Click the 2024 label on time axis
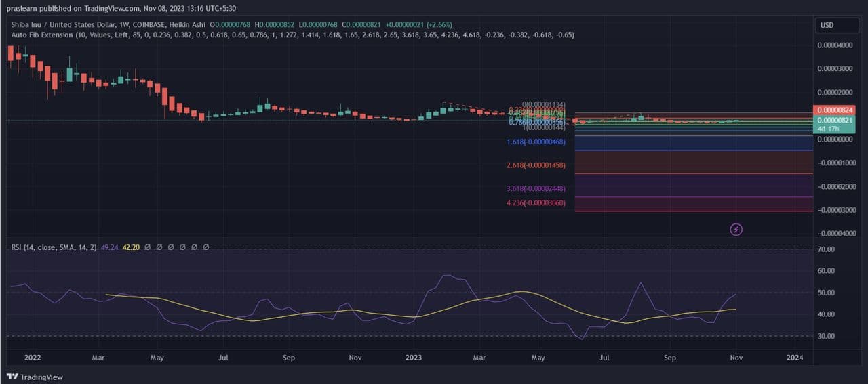The image size is (868, 384). [x=795, y=356]
